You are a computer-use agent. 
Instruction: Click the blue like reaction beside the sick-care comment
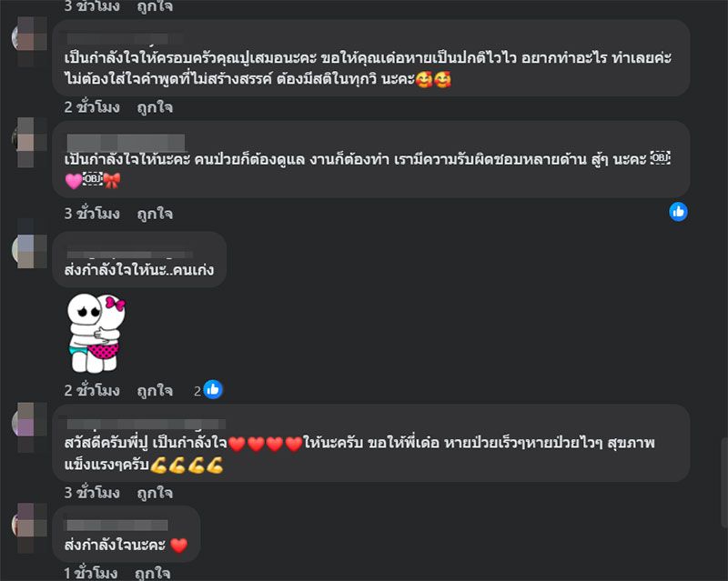(678, 212)
